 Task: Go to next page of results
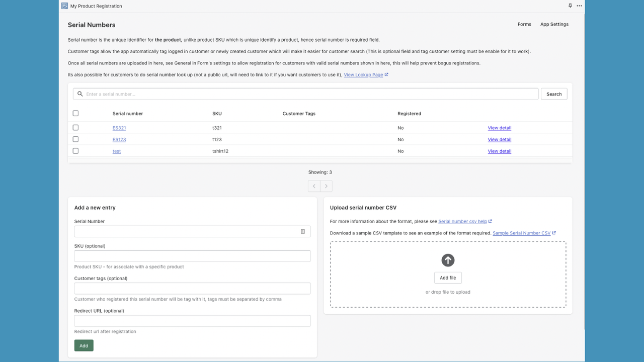pos(326,186)
